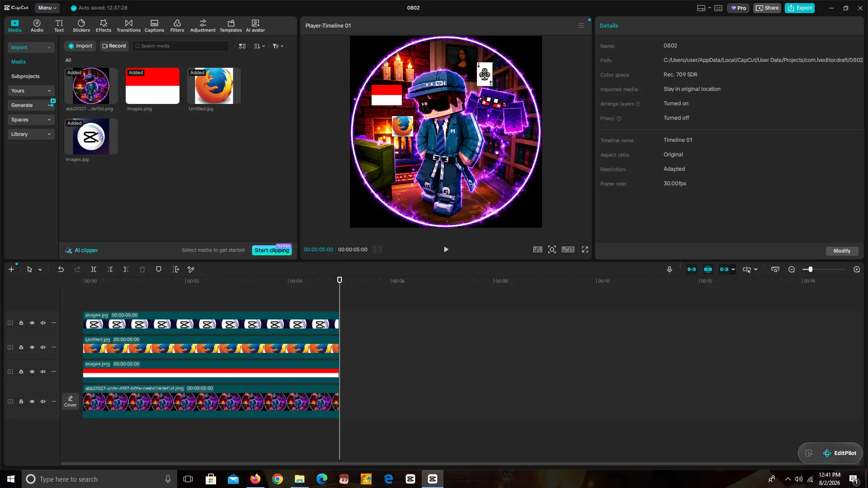This screenshot has width=868, height=488.
Task: Mute the images.png track
Action: tap(43, 372)
